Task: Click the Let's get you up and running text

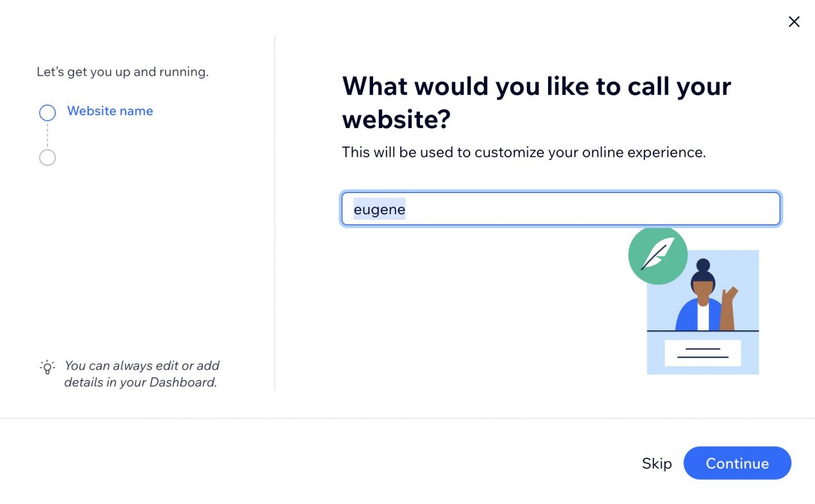Action: [122, 72]
